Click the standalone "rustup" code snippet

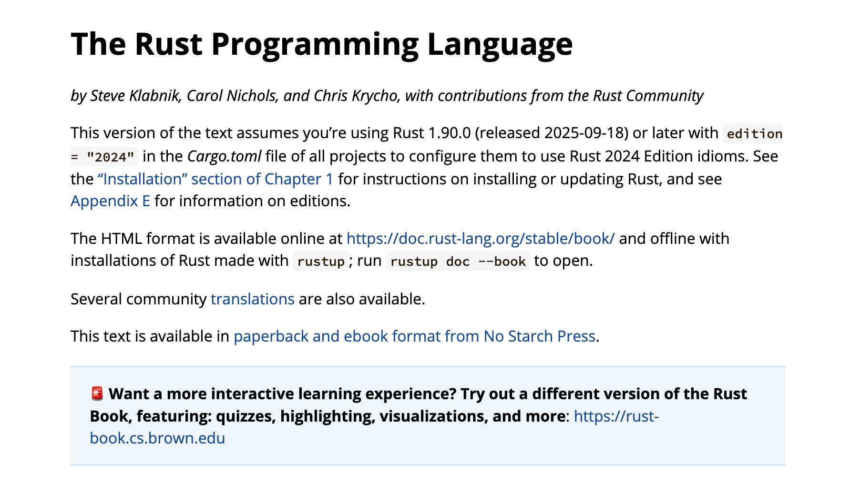point(321,261)
